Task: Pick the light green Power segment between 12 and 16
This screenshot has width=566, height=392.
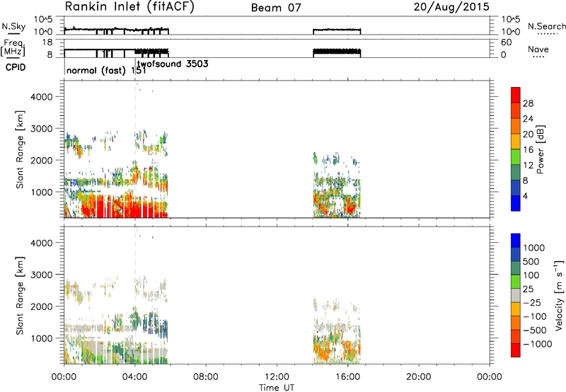Action: 516,156
